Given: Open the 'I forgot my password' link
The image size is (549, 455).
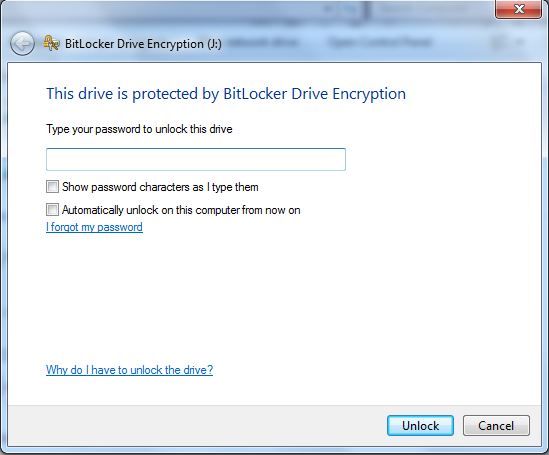Looking at the screenshot, I should pyautogui.click(x=94, y=227).
